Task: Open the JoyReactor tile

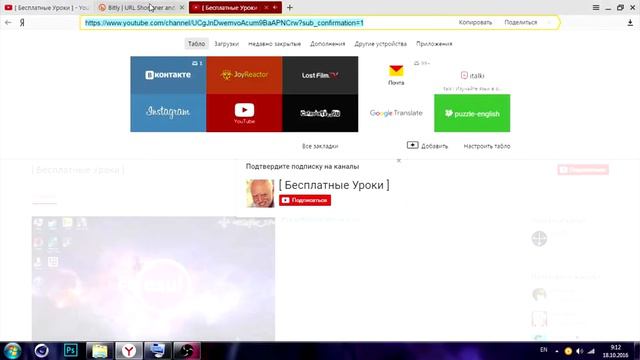Action: (x=244, y=75)
